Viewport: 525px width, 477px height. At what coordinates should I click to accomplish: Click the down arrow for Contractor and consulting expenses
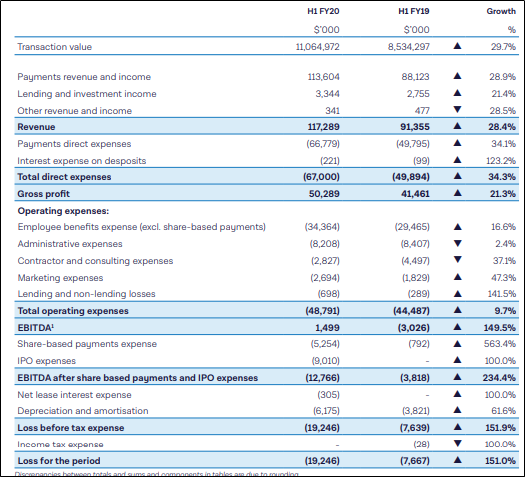457,260
